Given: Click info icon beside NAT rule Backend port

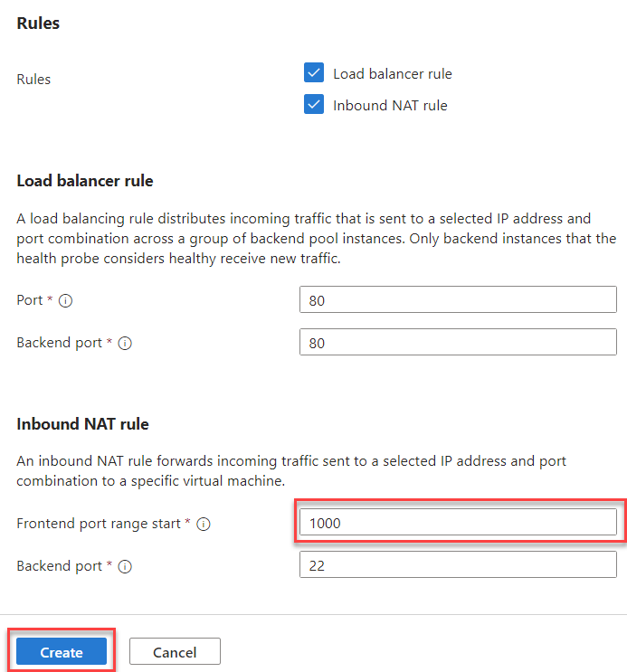Looking at the screenshot, I should point(125,566).
